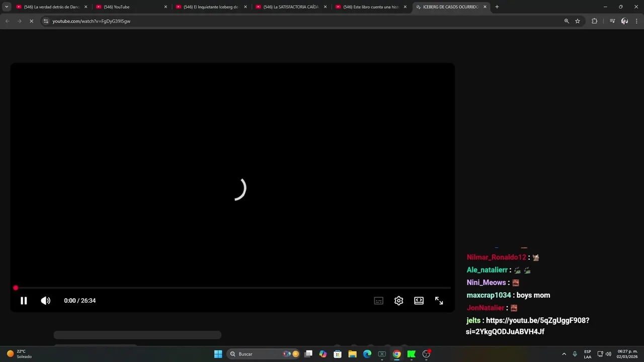Switch to theater mode in the player
The height and width of the screenshot is (362, 644).
tap(419, 301)
